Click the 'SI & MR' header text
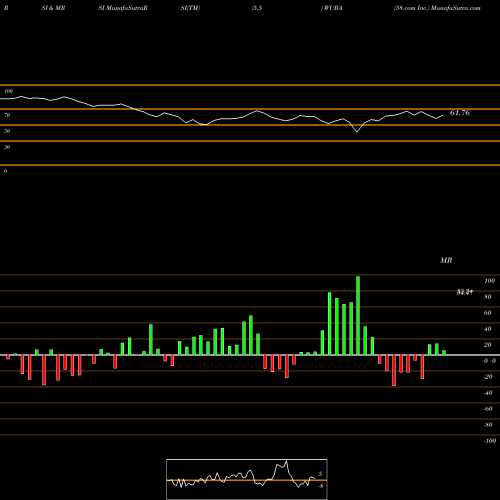 point(53,8)
